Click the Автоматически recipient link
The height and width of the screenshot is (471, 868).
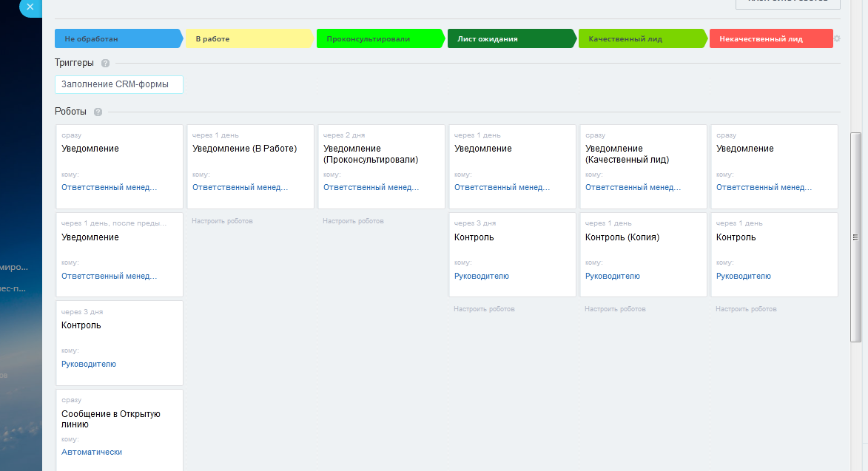pos(92,452)
